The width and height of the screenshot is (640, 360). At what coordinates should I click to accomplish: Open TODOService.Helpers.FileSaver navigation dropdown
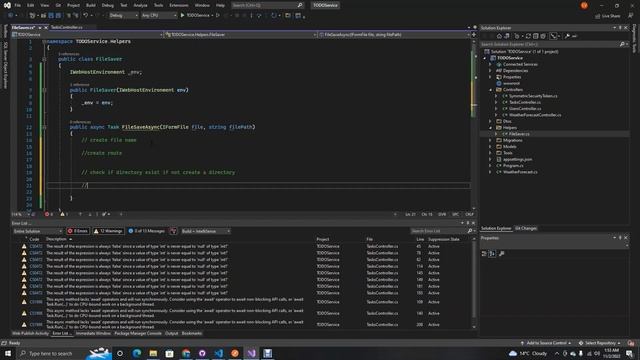(241, 35)
